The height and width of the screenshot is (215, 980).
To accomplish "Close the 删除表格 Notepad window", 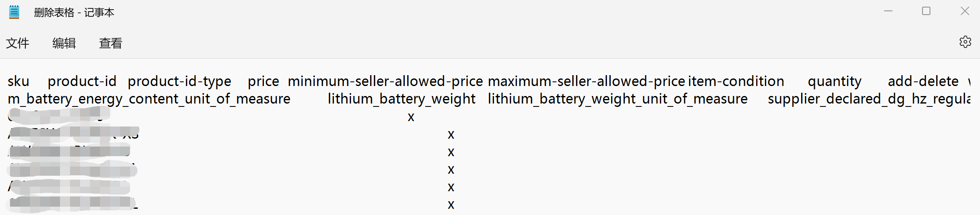I will [x=965, y=11].
